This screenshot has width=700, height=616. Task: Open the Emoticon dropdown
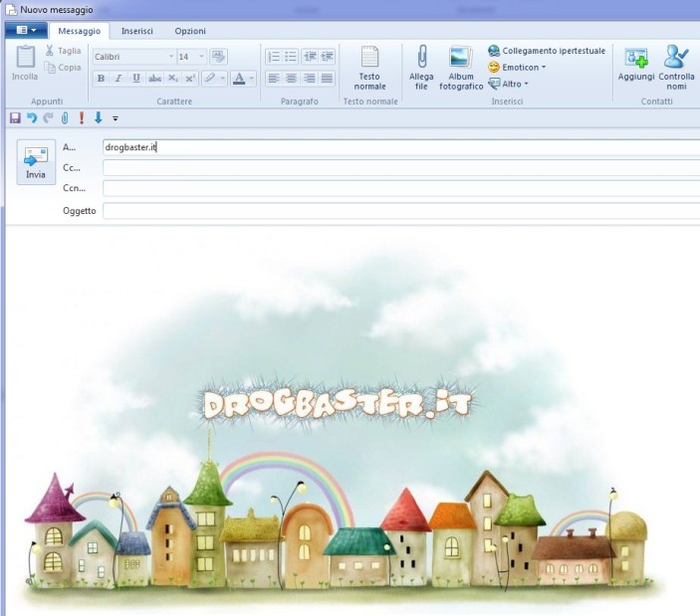tap(517, 68)
